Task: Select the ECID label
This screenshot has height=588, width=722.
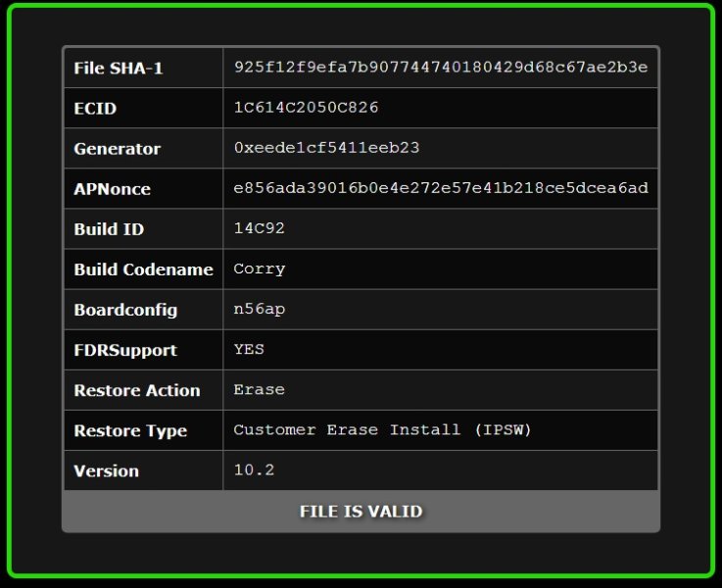Action: (95, 108)
